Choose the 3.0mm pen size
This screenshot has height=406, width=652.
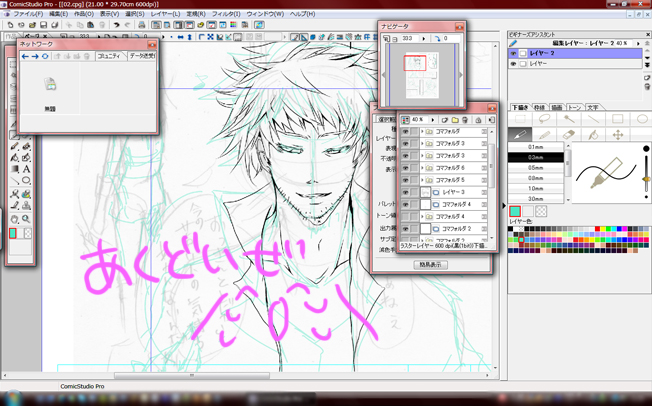click(536, 199)
